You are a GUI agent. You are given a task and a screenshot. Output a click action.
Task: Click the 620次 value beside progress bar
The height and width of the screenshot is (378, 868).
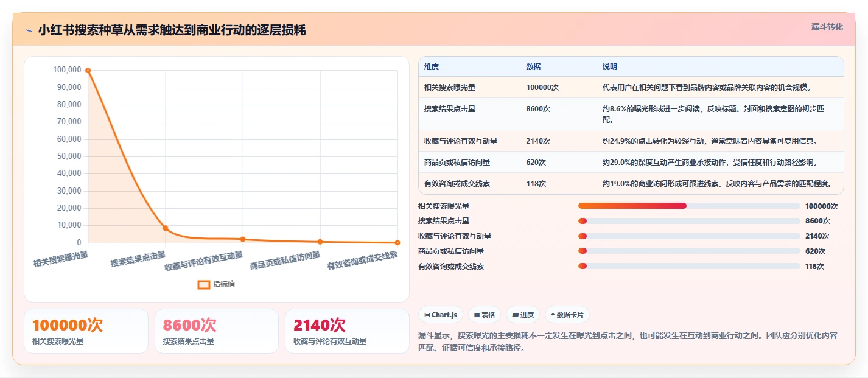pyautogui.click(x=815, y=251)
